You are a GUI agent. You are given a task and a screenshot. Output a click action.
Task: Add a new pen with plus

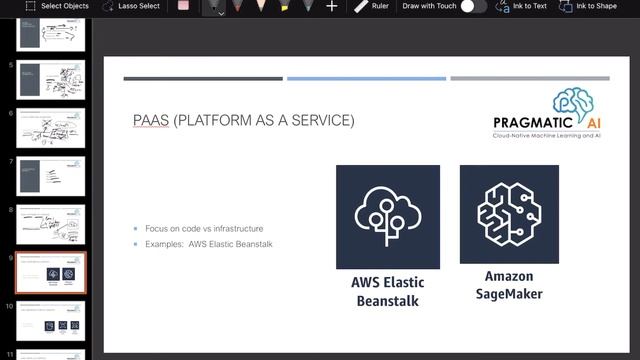click(332, 6)
